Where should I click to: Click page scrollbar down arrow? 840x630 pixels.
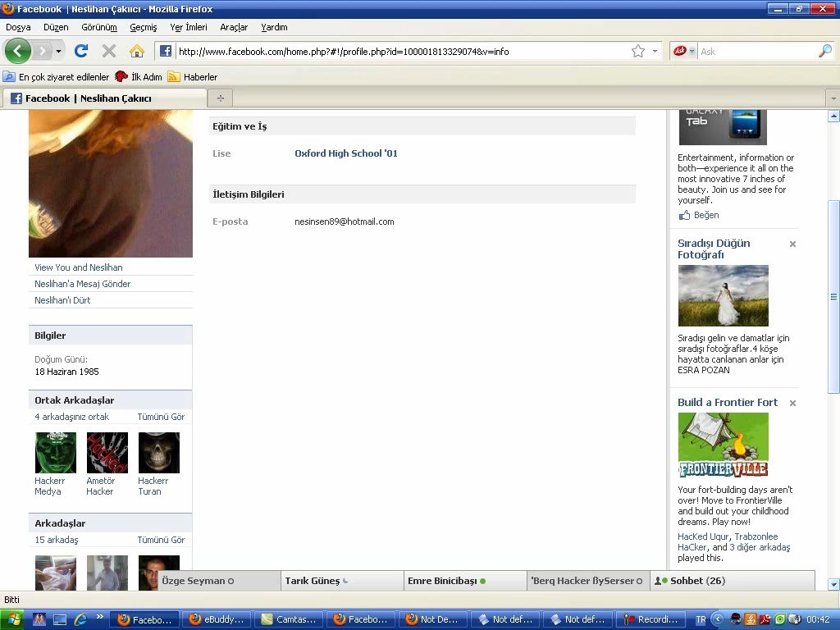pos(833,584)
